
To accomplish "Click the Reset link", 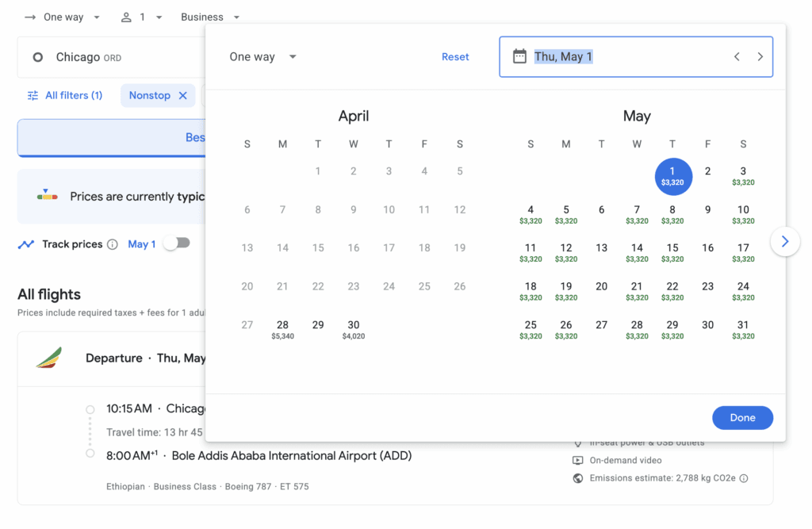I will (454, 56).
